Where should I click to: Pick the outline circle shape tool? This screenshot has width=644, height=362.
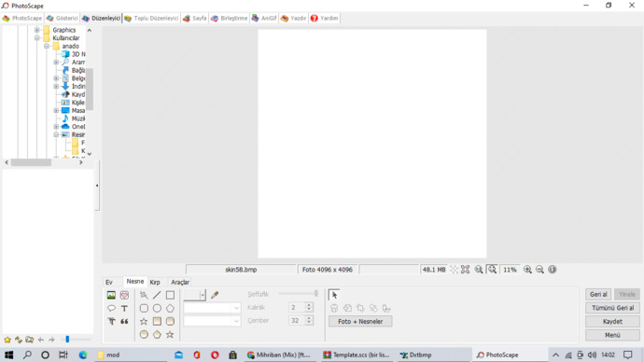(x=157, y=308)
